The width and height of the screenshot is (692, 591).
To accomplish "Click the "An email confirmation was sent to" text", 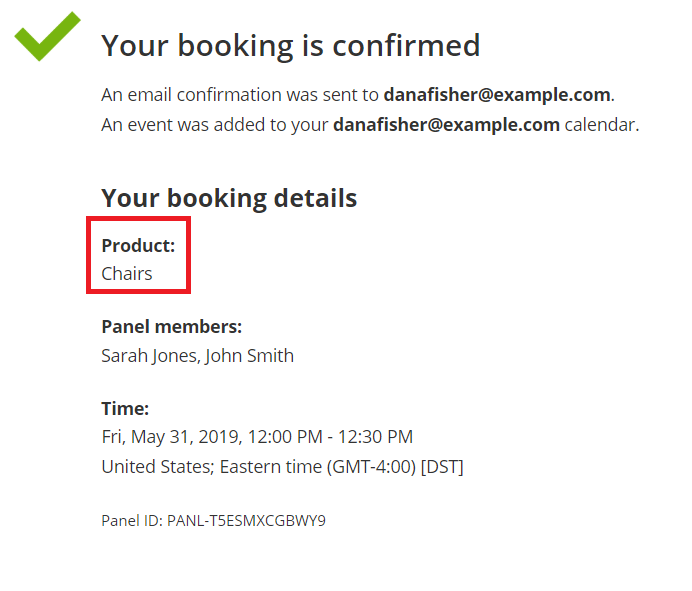I will 240,95.
